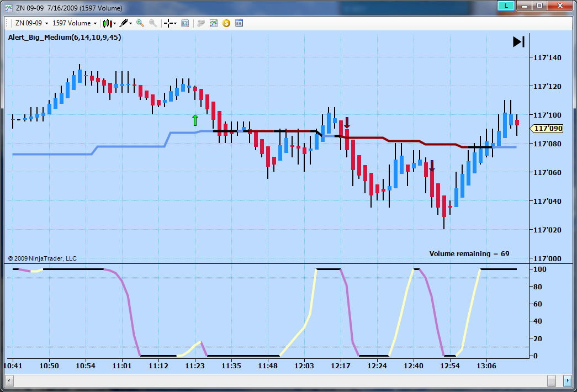Open the indicators chart icon
577x392 pixels.
pos(214,23)
